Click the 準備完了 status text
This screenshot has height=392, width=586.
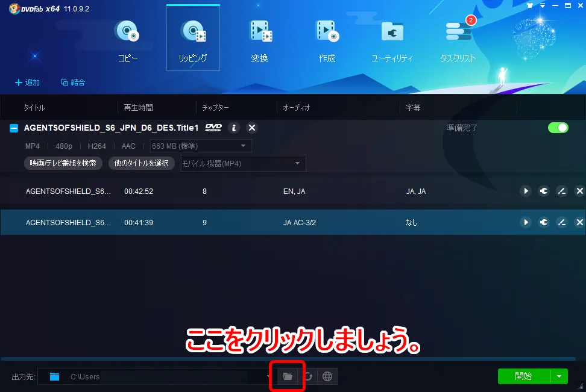click(462, 128)
